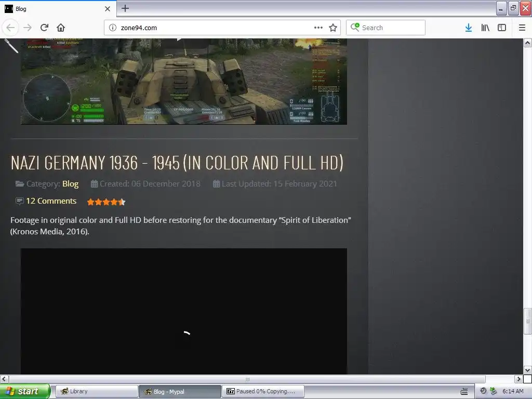Image resolution: width=532 pixels, height=399 pixels.
Task: Show the downloads panel
Action: (469, 28)
